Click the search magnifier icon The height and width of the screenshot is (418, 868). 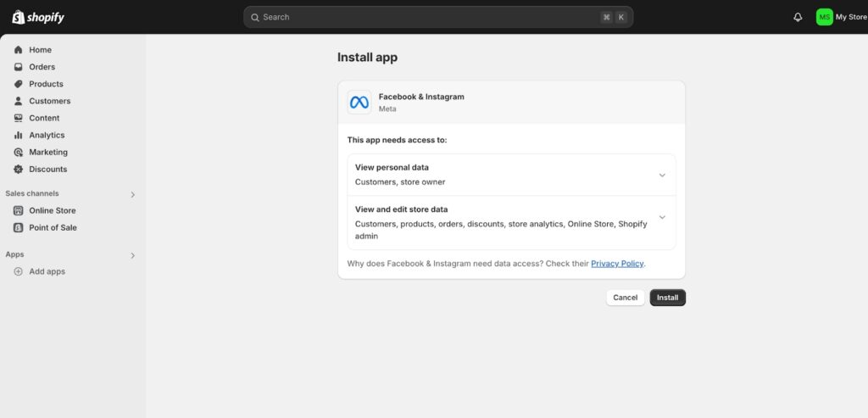coord(254,17)
